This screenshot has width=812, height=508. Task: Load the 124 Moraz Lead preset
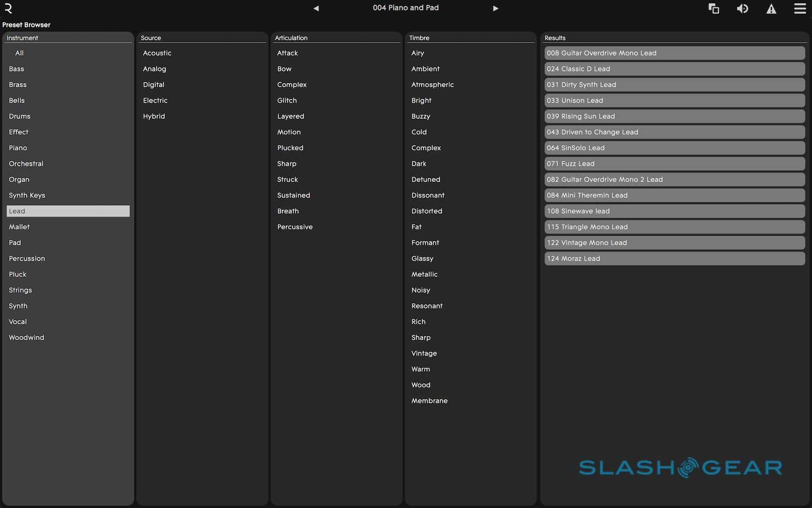click(674, 258)
